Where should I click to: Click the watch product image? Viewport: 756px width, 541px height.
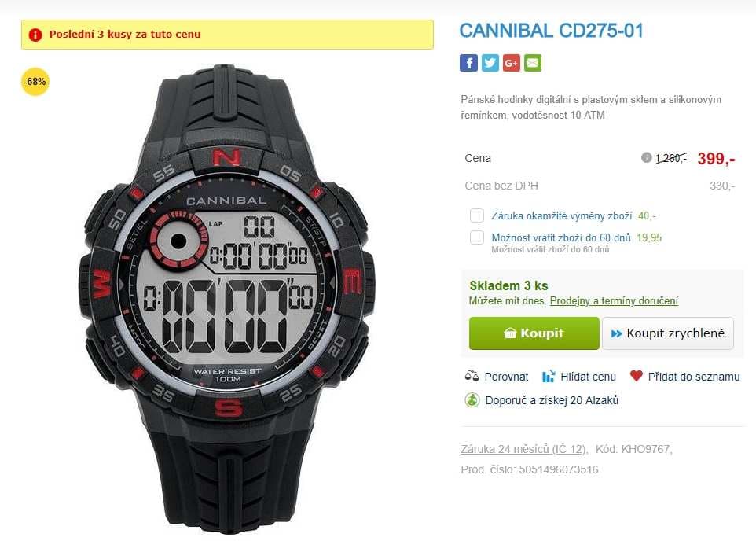[226, 300]
